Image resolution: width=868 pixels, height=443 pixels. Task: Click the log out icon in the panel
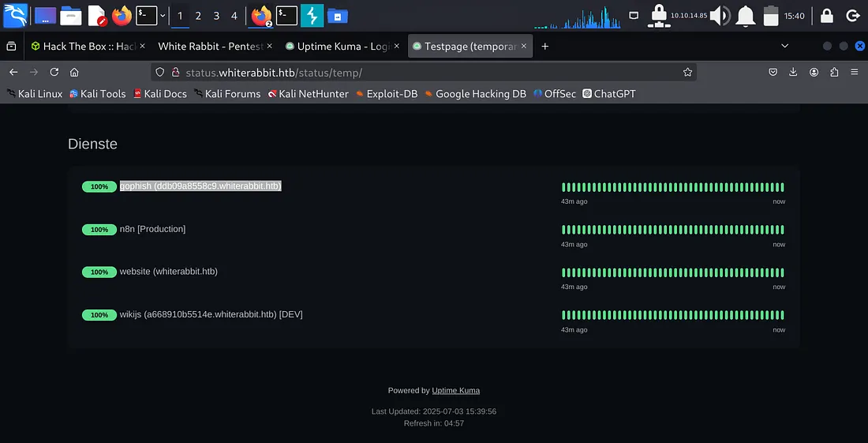click(853, 16)
